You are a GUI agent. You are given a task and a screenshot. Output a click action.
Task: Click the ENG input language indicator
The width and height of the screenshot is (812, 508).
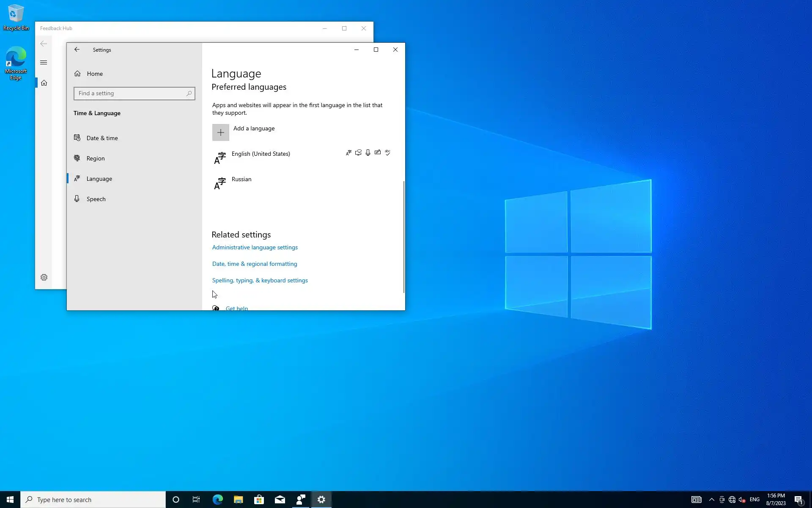click(754, 500)
